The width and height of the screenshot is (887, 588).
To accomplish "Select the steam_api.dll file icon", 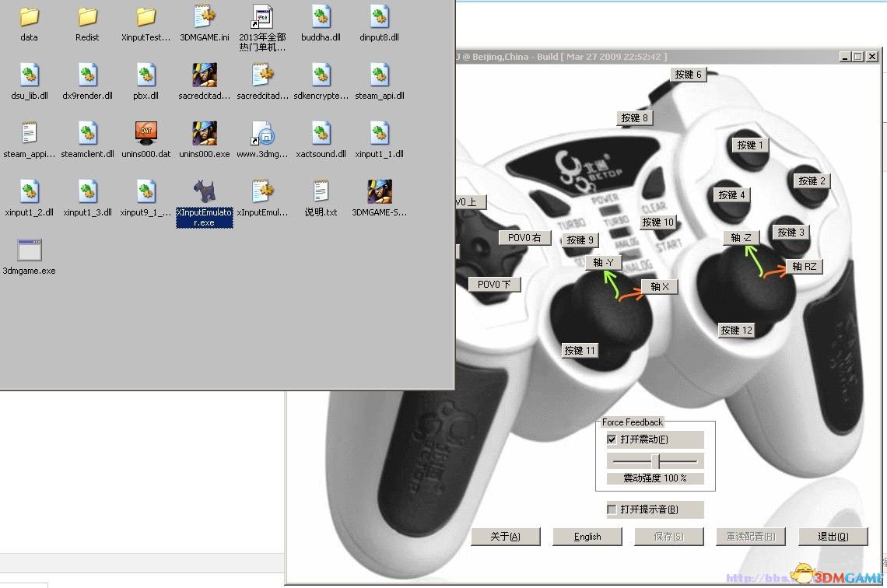I will pos(379,75).
